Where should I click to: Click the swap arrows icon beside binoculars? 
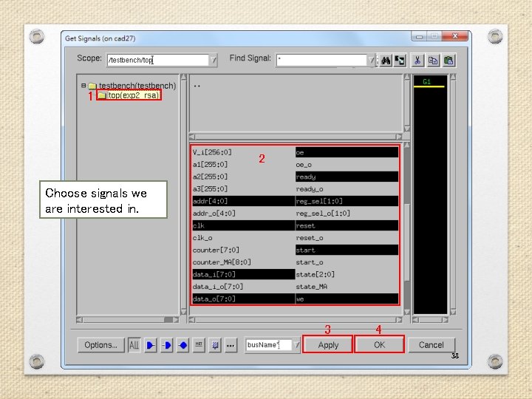click(400, 61)
